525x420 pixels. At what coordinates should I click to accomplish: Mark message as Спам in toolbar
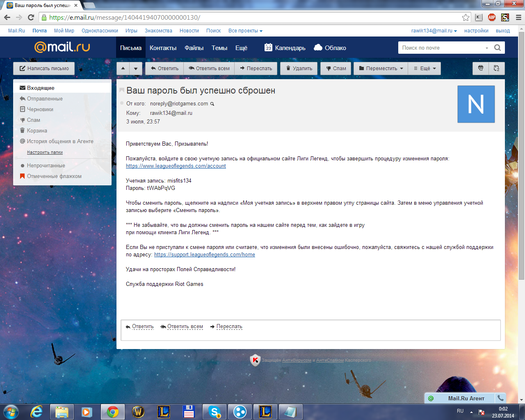(x=336, y=68)
